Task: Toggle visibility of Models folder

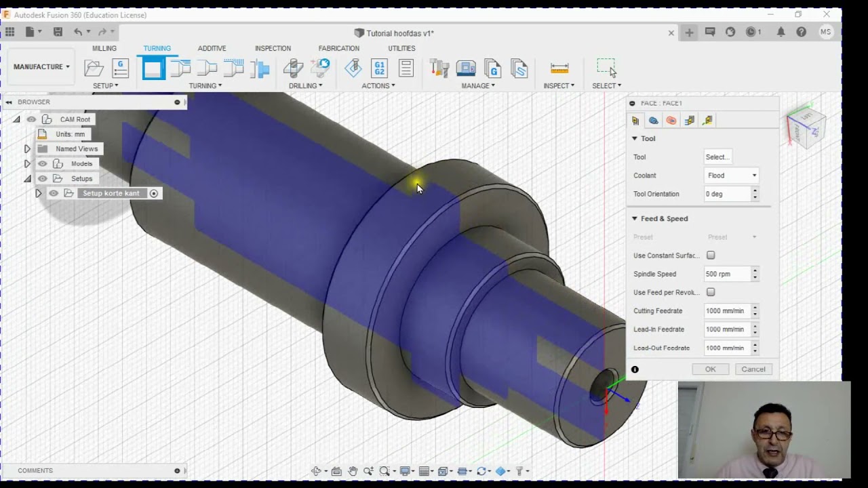Action: point(42,164)
